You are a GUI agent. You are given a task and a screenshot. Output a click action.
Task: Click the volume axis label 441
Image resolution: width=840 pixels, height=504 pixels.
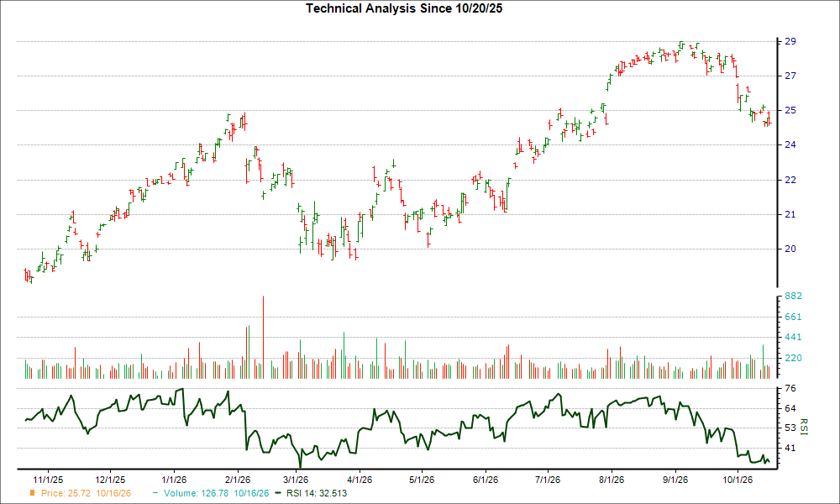click(793, 338)
